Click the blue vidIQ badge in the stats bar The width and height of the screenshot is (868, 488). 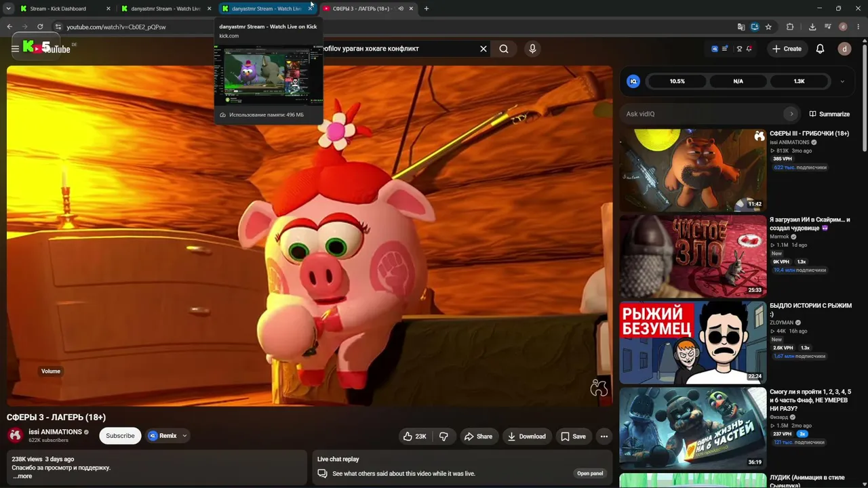pos(633,81)
